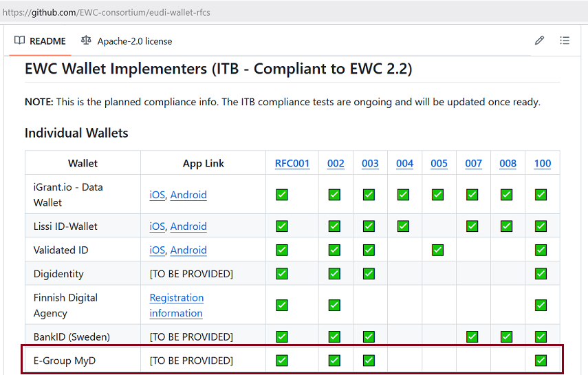
Task: Select the Lissi ID-Wallet name cell
Action: pos(83,226)
